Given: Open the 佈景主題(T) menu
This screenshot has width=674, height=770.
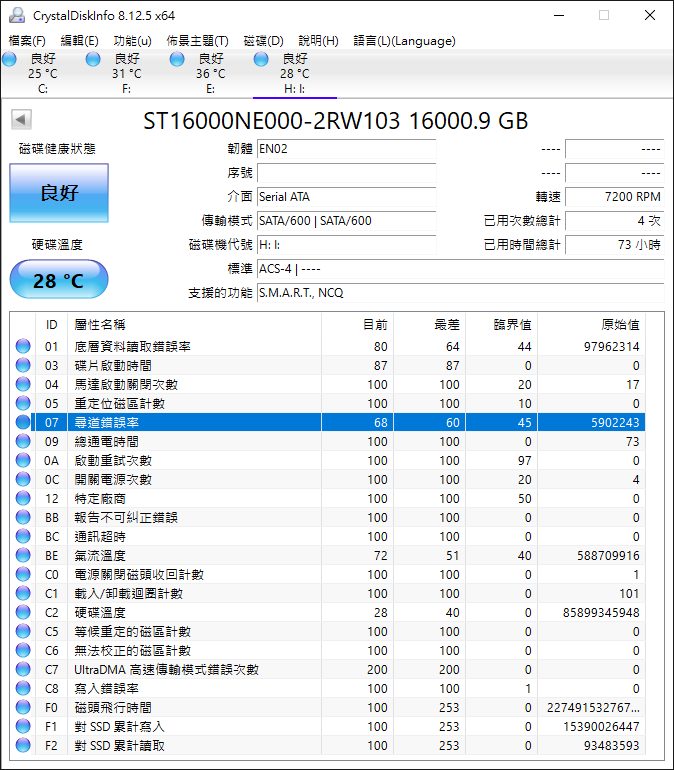Looking at the screenshot, I should [197, 41].
